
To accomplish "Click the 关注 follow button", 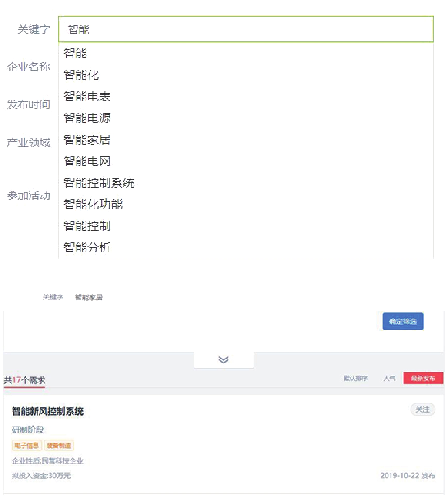I will pyautogui.click(x=423, y=409).
